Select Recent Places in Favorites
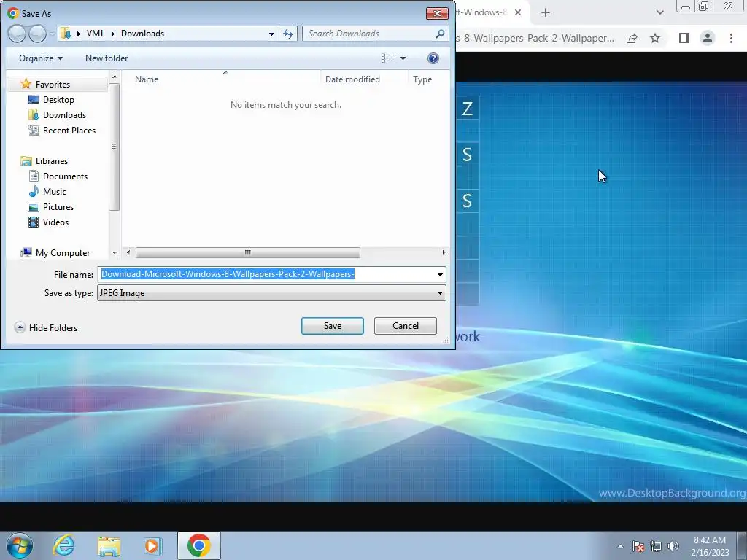Image resolution: width=747 pixels, height=560 pixels. click(x=69, y=130)
